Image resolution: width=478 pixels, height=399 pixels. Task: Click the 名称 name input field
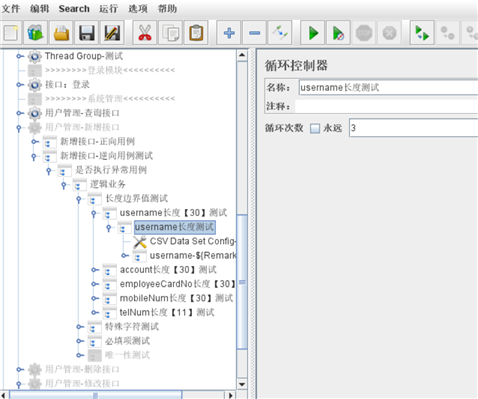pyautogui.click(x=388, y=88)
